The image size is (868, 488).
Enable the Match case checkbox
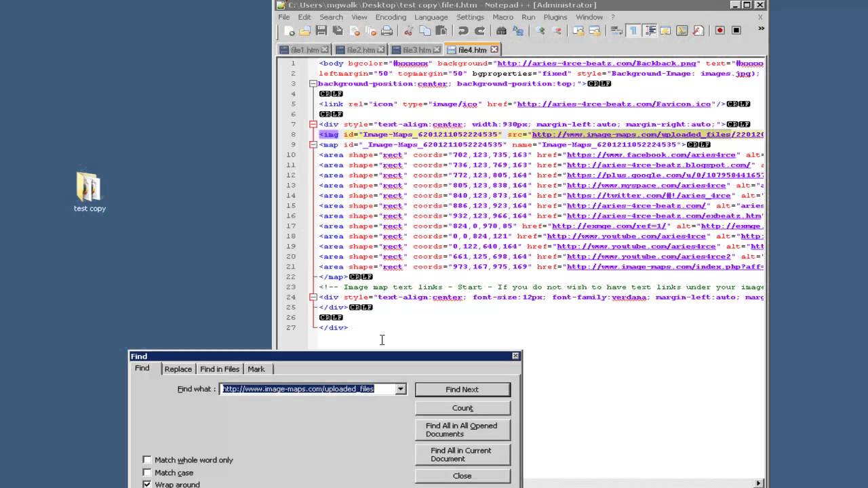pyautogui.click(x=146, y=472)
